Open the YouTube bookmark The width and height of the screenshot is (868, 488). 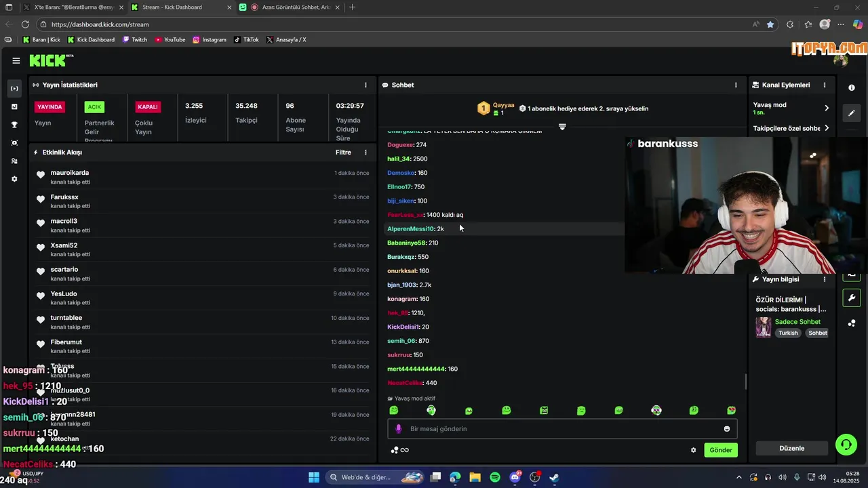tap(170, 39)
